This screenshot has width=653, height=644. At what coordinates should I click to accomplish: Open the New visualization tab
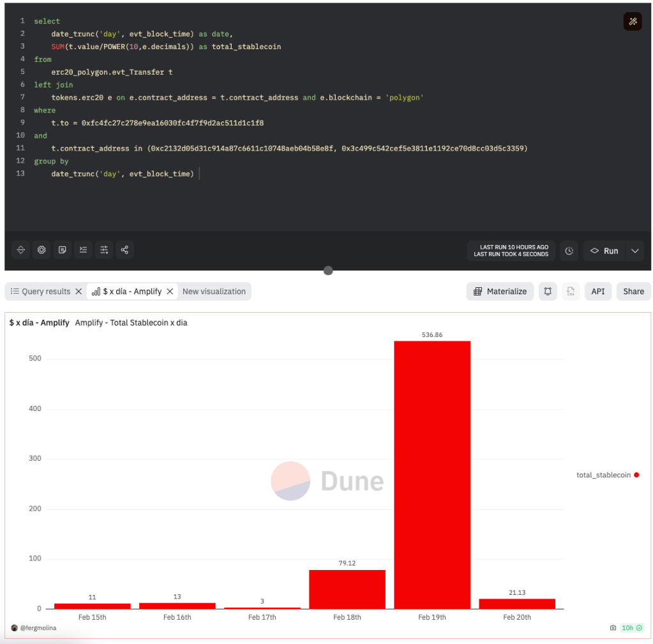click(x=214, y=291)
